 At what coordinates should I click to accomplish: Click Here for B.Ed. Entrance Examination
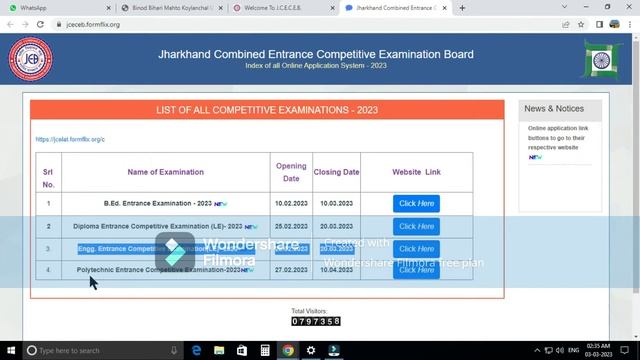pos(416,203)
